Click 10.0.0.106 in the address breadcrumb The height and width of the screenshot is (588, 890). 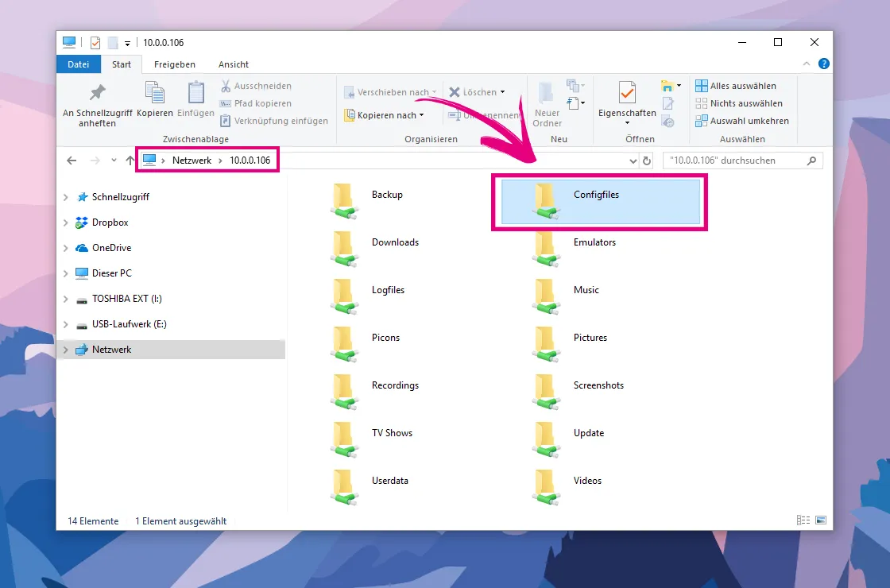(x=250, y=161)
